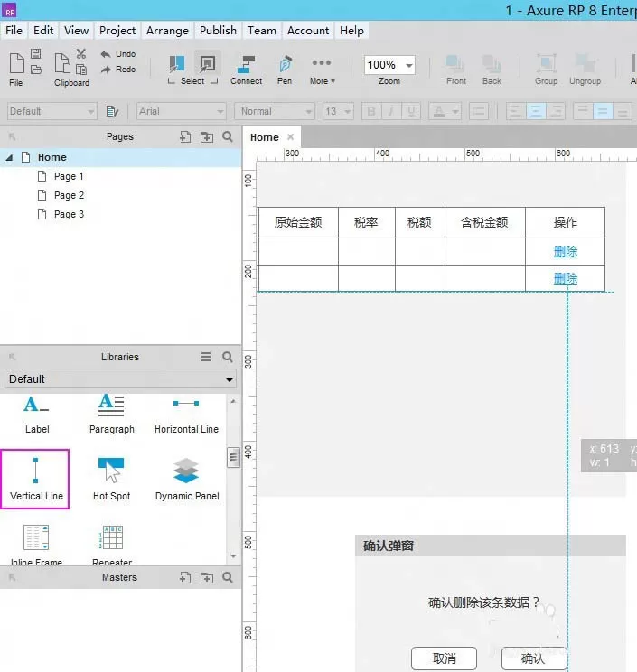The height and width of the screenshot is (672, 637).
Task: Activate the Pen drawing tool
Action: [x=285, y=70]
